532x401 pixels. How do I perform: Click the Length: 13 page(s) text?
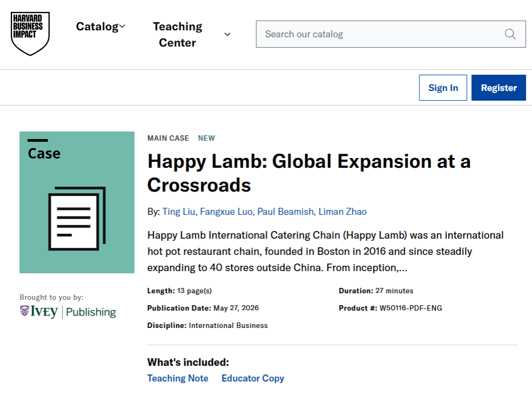click(179, 291)
